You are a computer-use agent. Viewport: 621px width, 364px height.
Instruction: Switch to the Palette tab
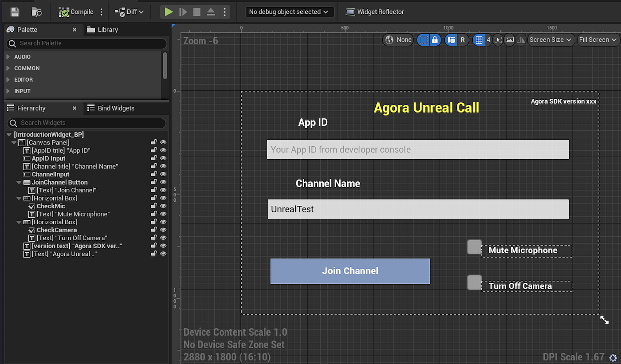coord(27,30)
